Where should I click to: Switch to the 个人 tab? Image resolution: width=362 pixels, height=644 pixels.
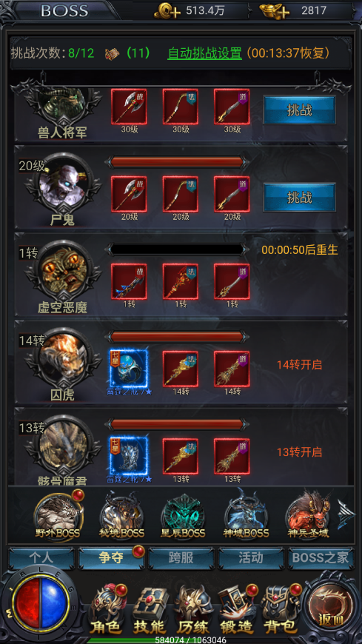(41, 557)
